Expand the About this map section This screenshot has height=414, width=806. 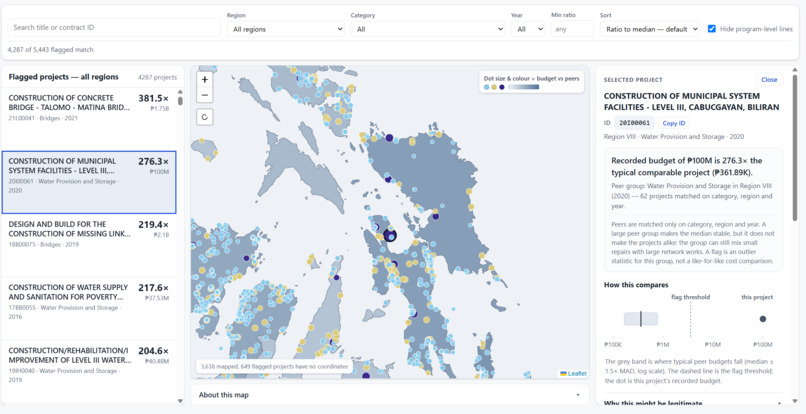(x=390, y=395)
